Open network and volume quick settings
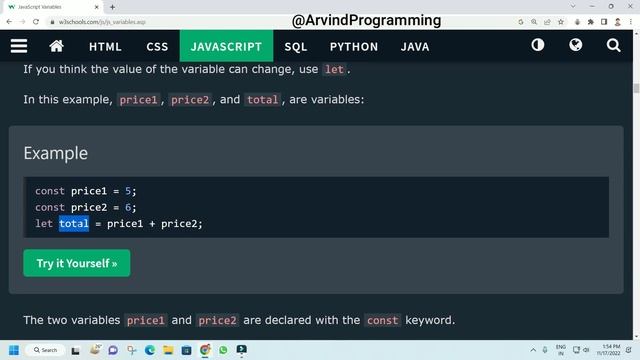 coord(581,350)
